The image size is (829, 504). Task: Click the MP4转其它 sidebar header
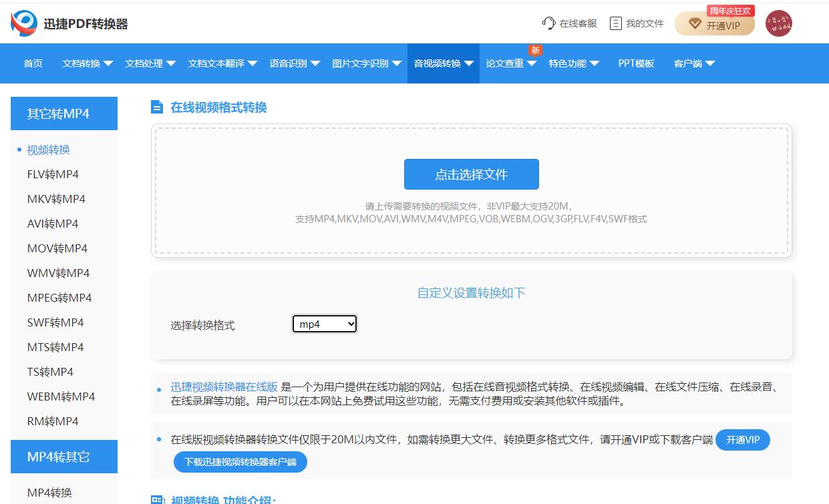click(x=64, y=457)
